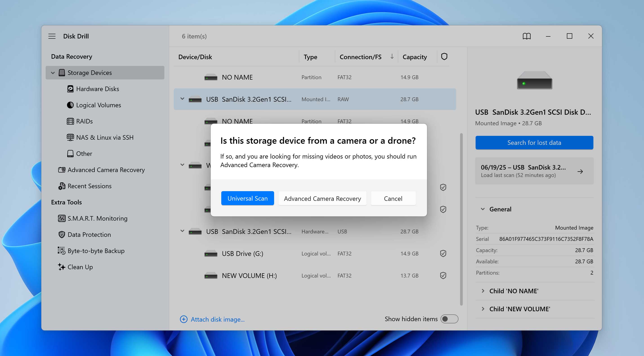Click the arrow on the last scan card
The image size is (644, 356).
[x=580, y=172]
